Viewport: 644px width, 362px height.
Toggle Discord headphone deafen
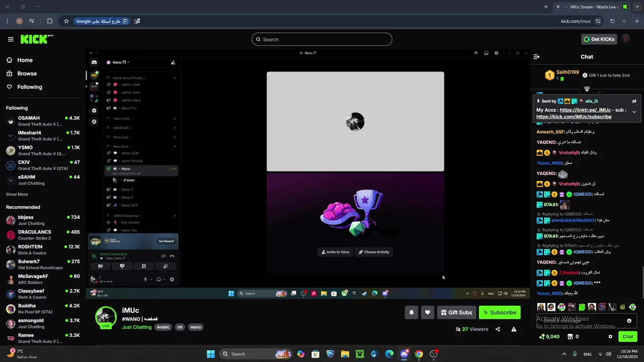tap(158, 280)
